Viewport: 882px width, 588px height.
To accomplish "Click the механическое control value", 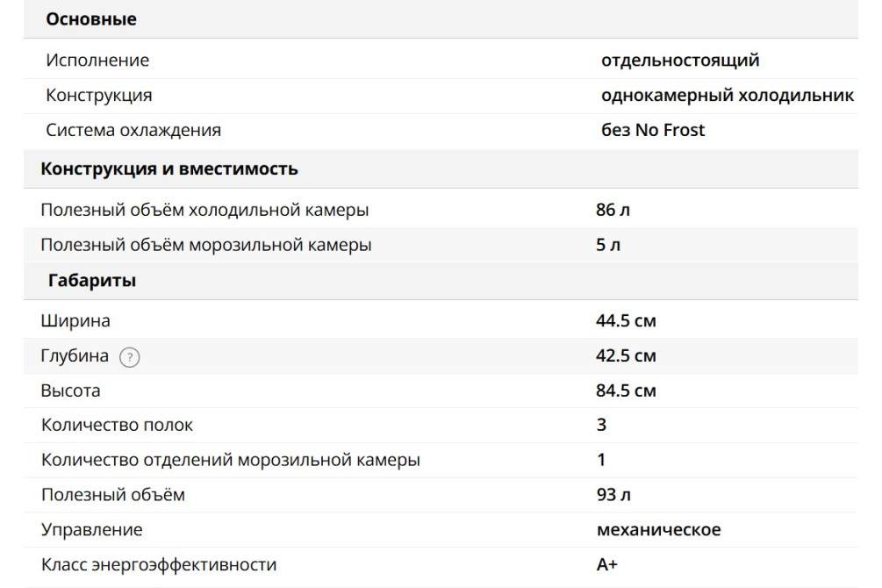I will [x=658, y=530].
